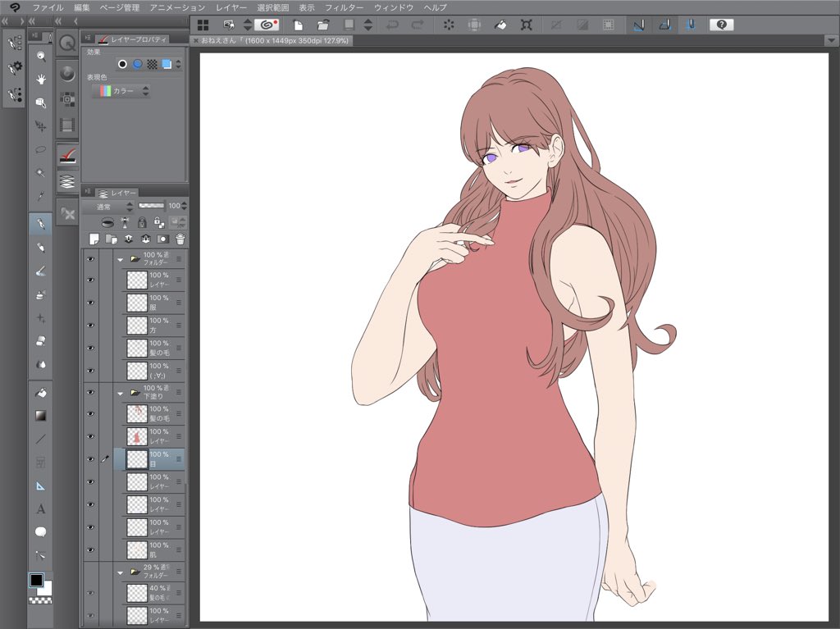Switch to レイヤープロパティ tab
840x629 pixels.
133,39
